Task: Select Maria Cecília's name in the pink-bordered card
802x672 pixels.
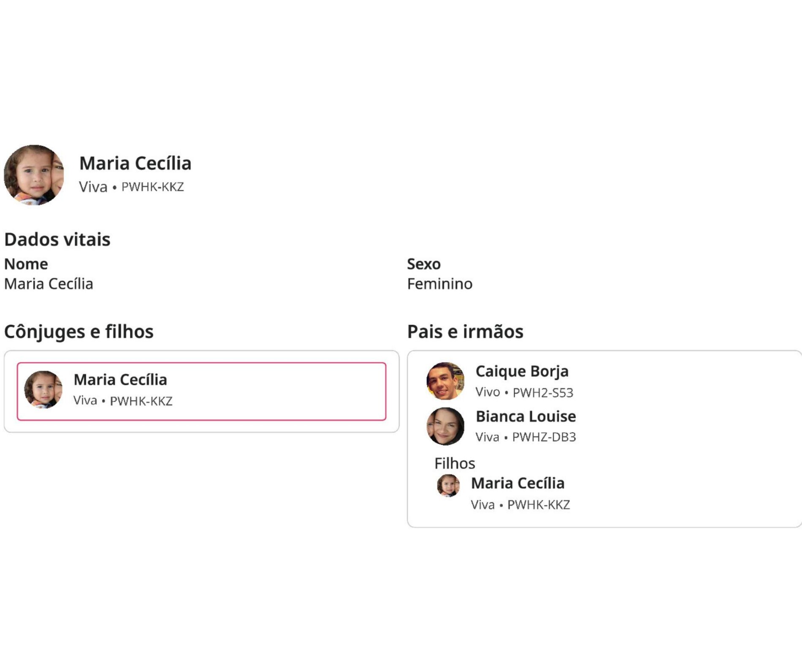Action: (120, 380)
